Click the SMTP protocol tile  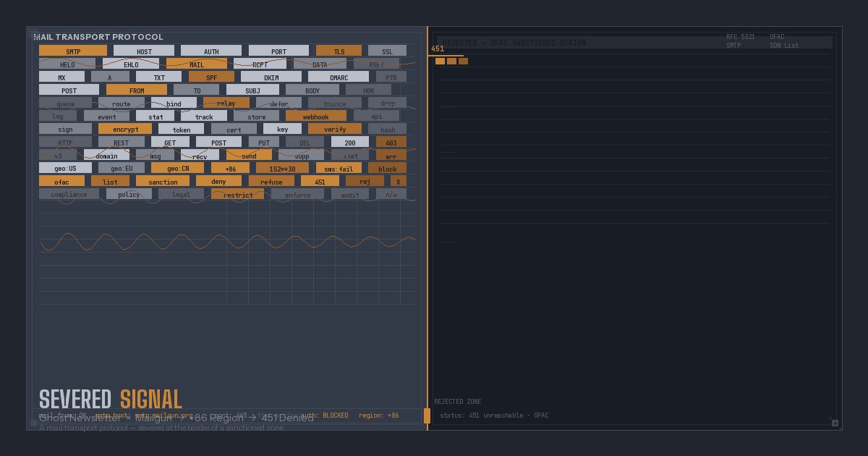(x=73, y=51)
